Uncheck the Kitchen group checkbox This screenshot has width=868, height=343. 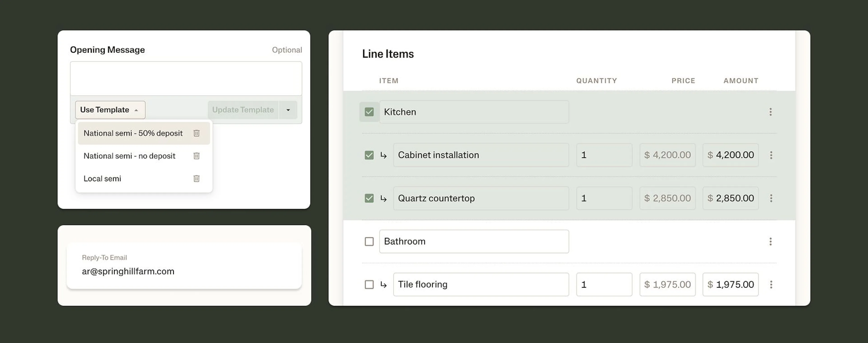pos(369,112)
